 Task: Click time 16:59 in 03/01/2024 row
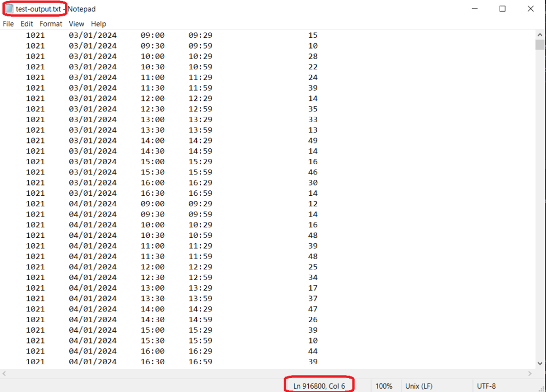click(x=200, y=193)
